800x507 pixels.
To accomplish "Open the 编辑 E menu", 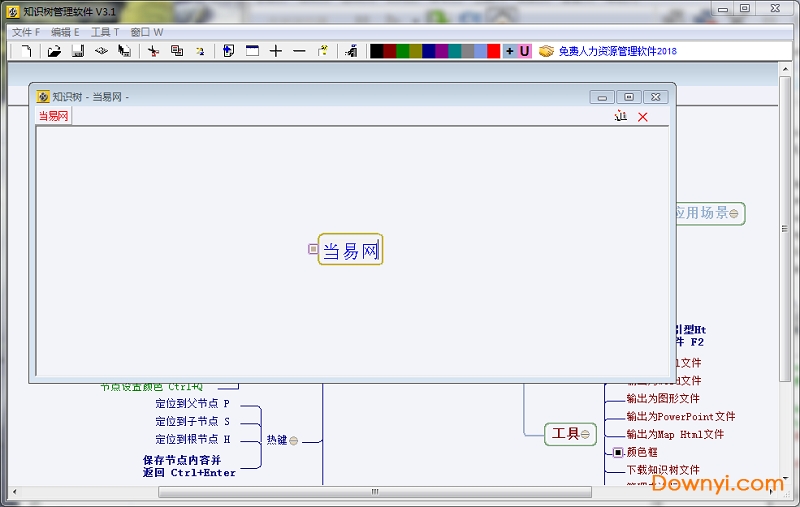I will point(65,32).
